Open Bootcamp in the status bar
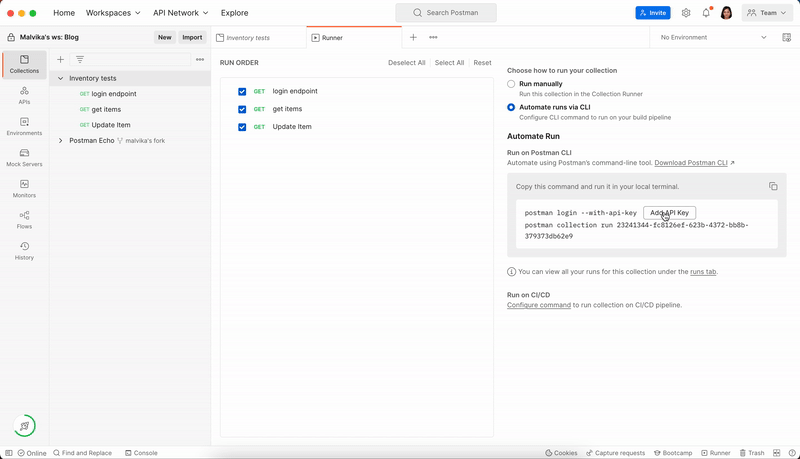 click(x=673, y=453)
